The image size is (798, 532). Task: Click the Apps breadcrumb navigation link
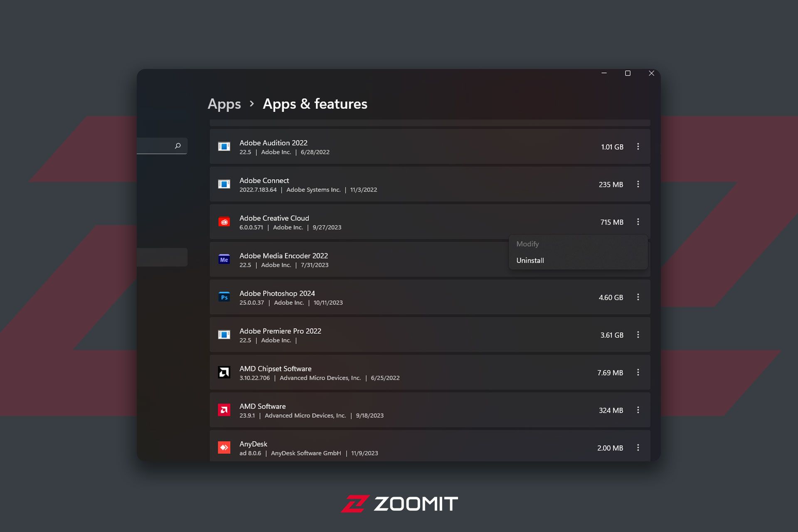click(x=224, y=103)
